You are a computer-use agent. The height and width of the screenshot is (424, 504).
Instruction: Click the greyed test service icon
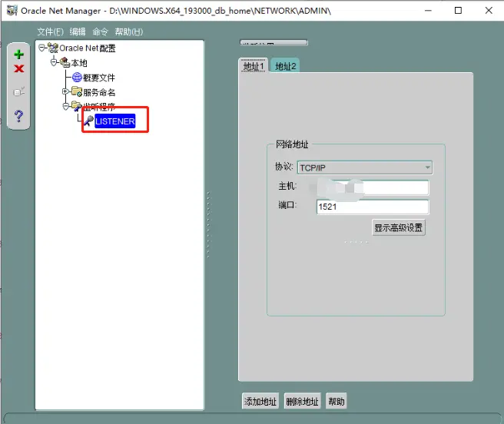[x=19, y=92]
